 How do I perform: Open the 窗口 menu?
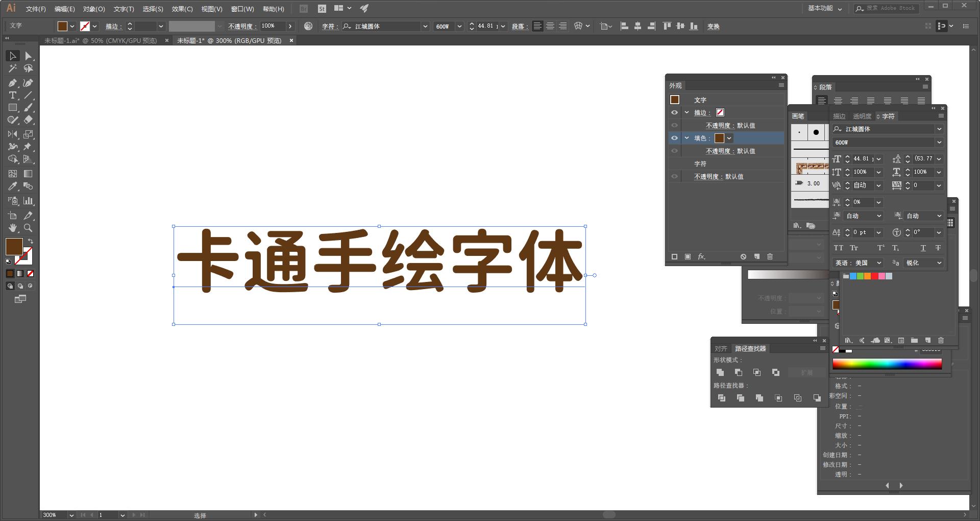click(x=241, y=9)
